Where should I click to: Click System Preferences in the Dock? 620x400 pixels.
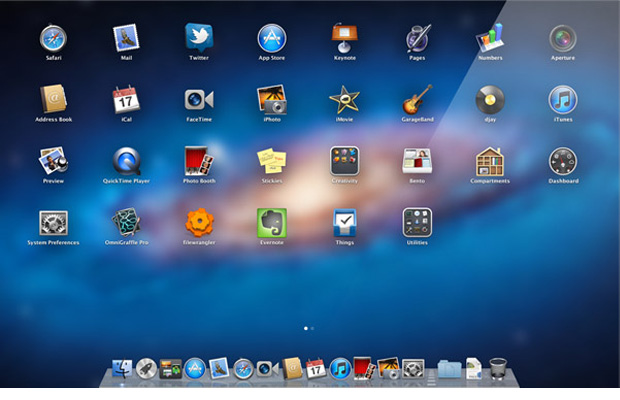(x=413, y=368)
